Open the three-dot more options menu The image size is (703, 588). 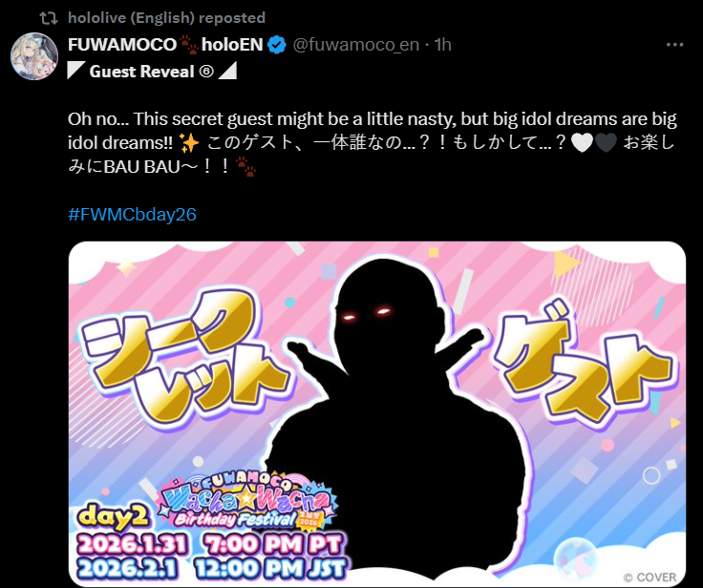pos(674,45)
